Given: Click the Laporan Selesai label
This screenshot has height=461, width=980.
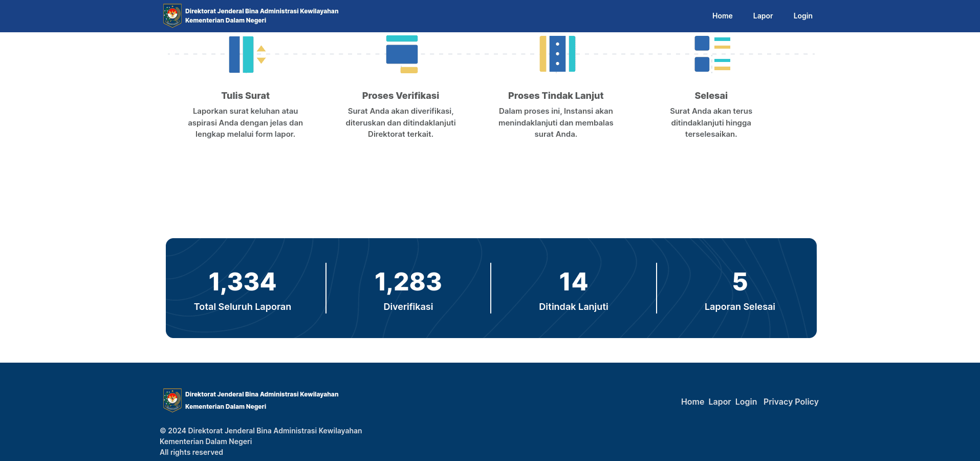Looking at the screenshot, I should [x=739, y=306].
